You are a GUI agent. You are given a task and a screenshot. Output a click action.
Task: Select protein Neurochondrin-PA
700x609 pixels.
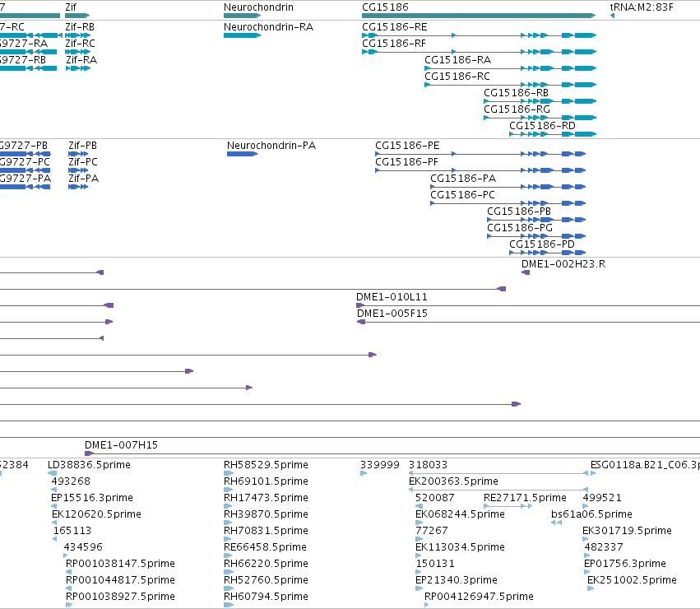pos(271,146)
